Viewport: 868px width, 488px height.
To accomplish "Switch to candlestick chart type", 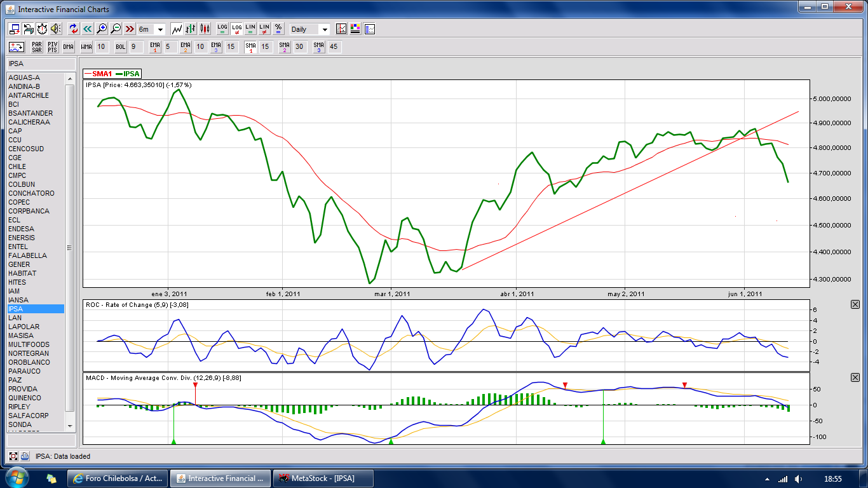I will (205, 29).
